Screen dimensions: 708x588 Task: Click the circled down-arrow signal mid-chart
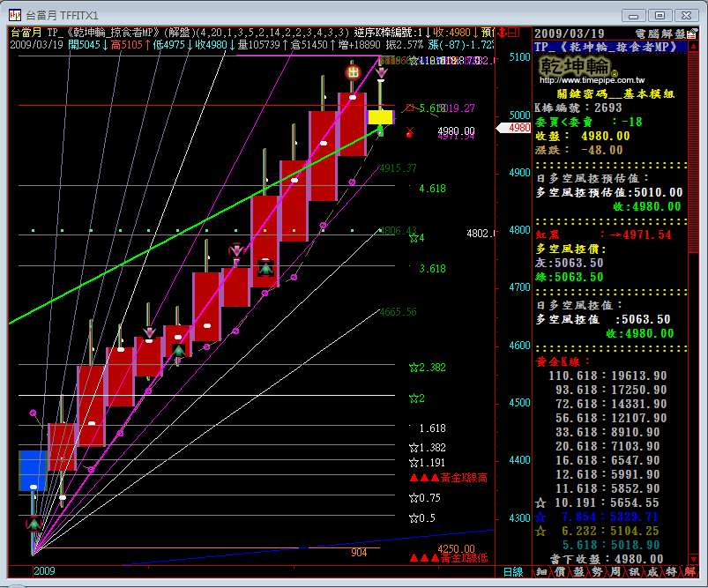[236, 249]
